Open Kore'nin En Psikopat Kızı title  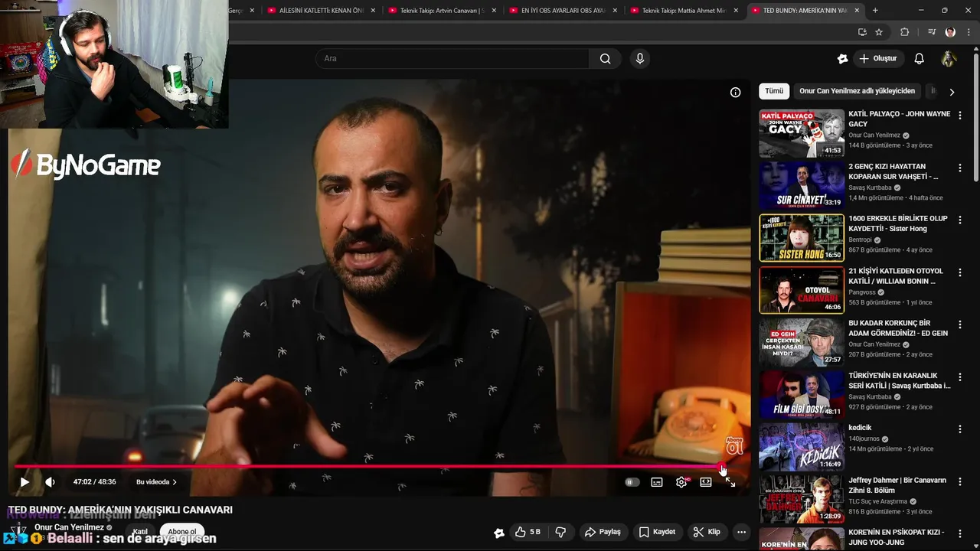click(x=897, y=537)
